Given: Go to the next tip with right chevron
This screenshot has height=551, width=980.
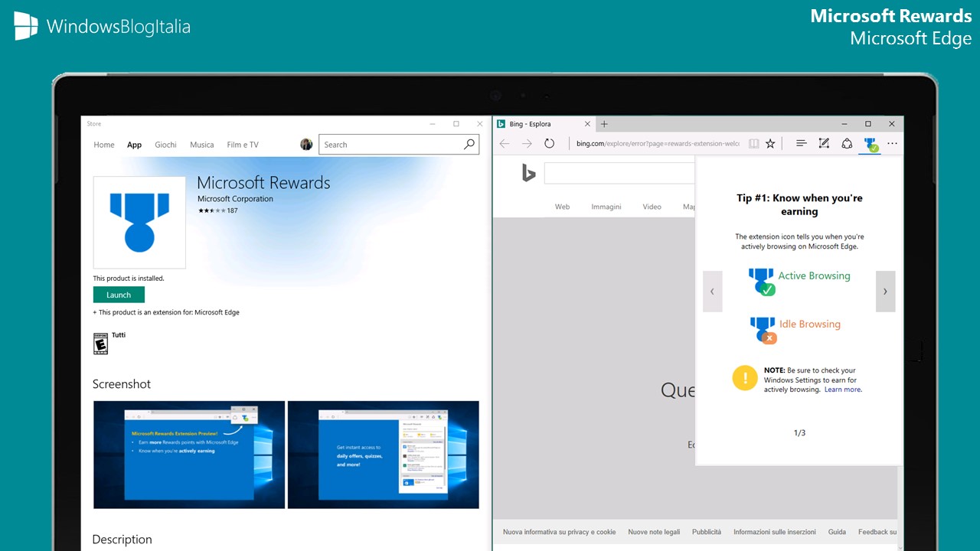Looking at the screenshot, I should coord(885,292).
